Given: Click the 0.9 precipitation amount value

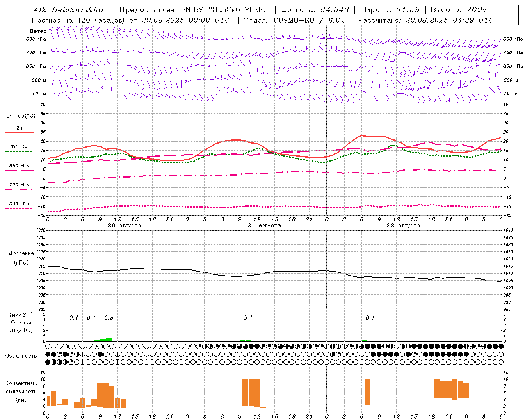Looking at the screenshot, I should click(x=109, y=318).
